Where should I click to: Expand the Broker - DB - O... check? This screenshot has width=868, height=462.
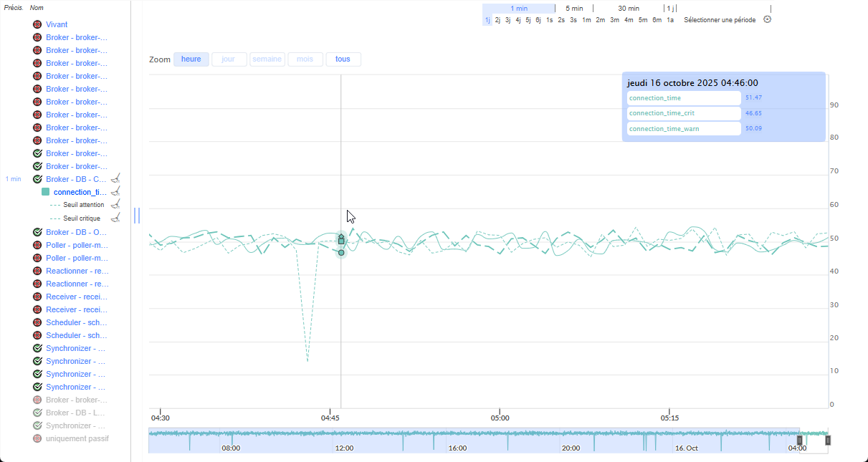pyautogui.click(x=76, y=232)
